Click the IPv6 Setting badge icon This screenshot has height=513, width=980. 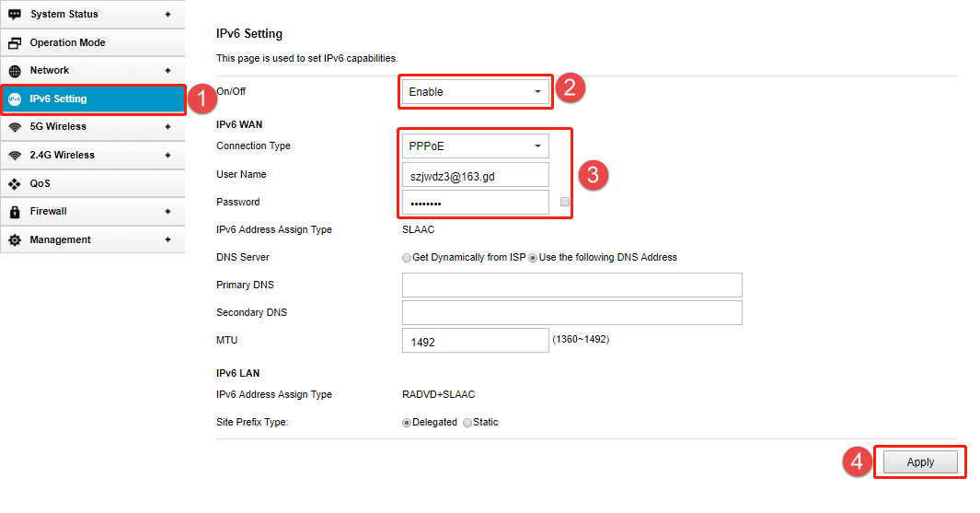point(15,99)
